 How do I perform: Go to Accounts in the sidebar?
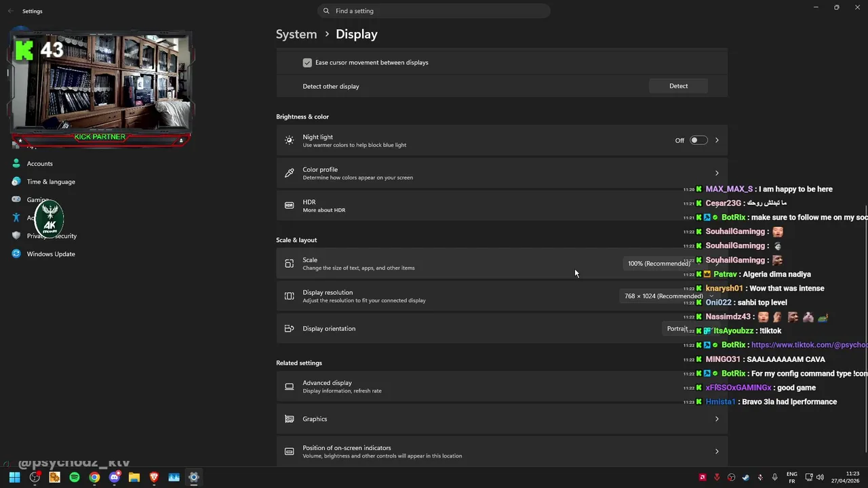pos(39,163)
